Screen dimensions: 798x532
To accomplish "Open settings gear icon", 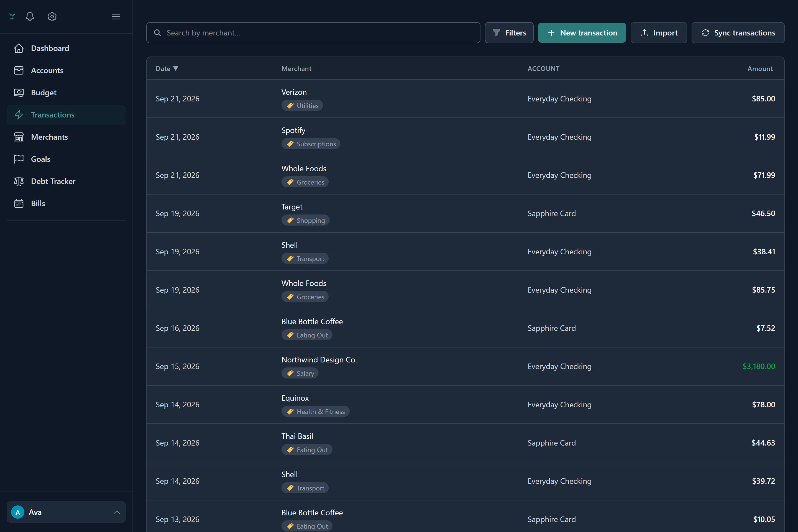I will tap(52, 17).
